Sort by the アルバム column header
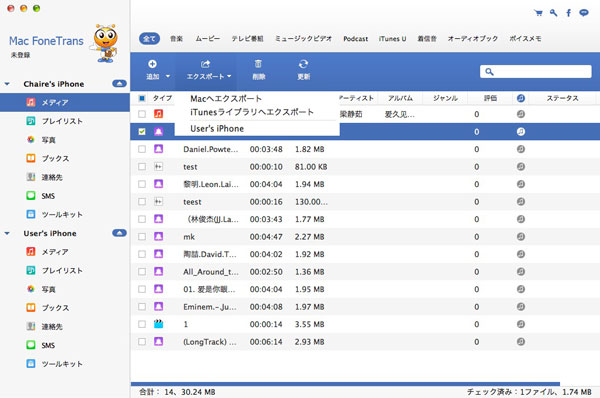The width and height of the screenshot is (600, 398). point(400,98)
